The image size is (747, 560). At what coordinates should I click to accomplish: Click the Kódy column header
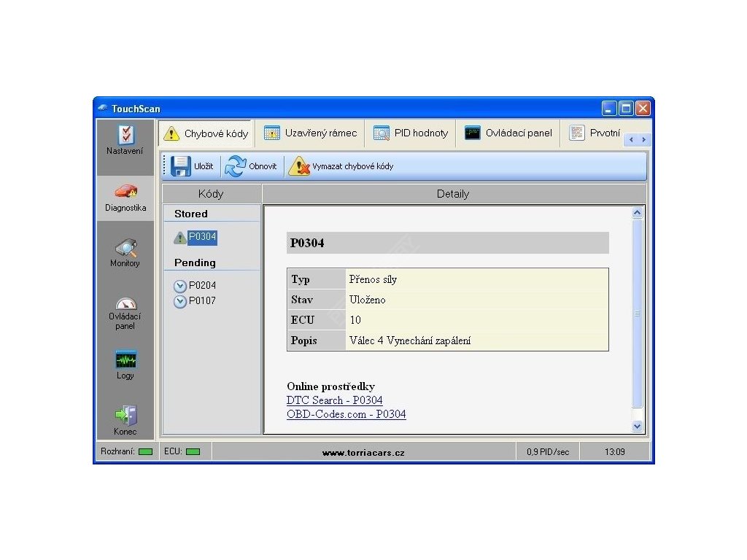[212, 194]
